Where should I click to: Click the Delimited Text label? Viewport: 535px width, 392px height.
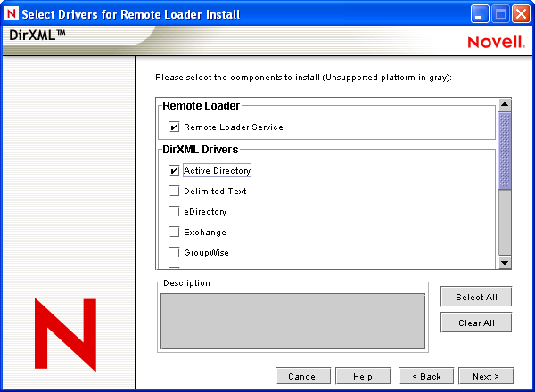pyautogui.click(x=215, y=191)
